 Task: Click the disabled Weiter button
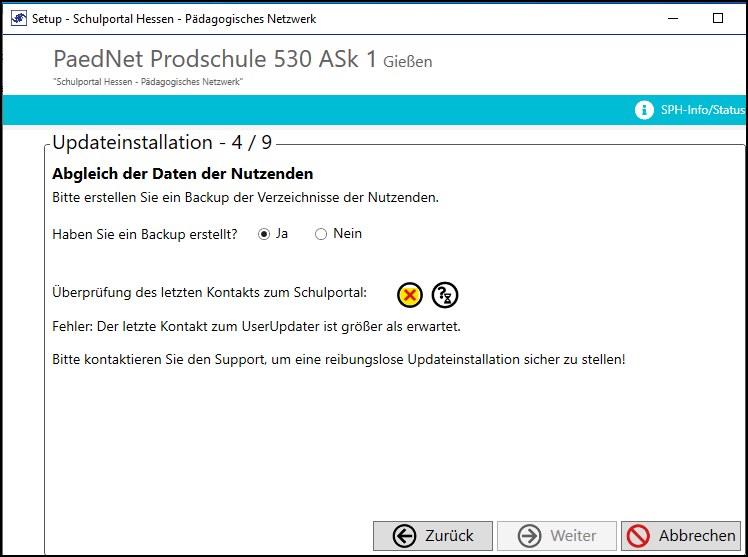(557, 536)
